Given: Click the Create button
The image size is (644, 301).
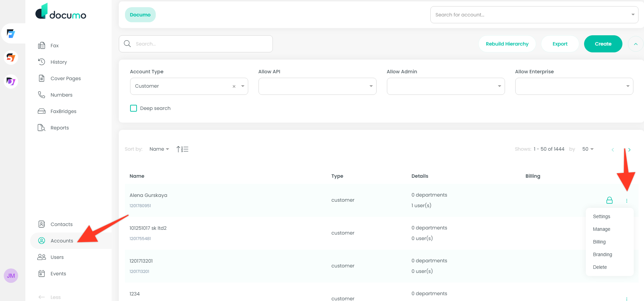Looking at the screenshot, I should click(x=603, y=44).
